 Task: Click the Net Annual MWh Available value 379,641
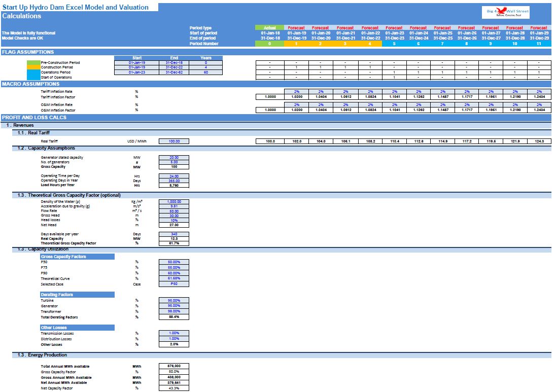173,382
